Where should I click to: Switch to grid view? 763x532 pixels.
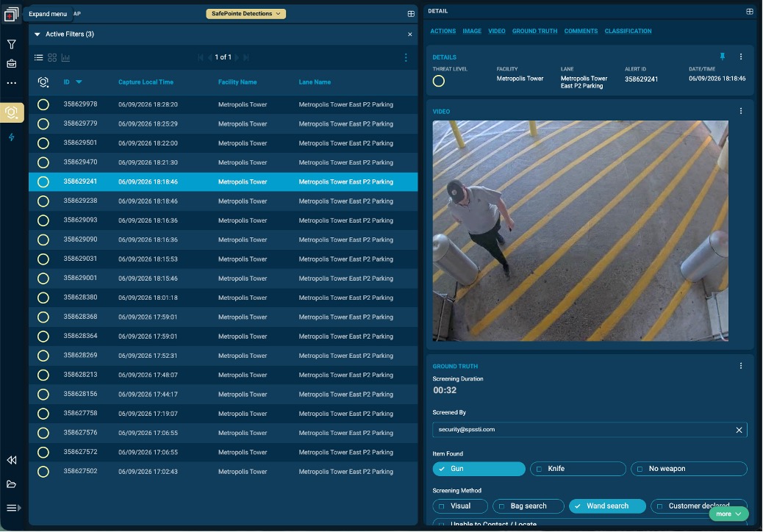click(52, 57)
